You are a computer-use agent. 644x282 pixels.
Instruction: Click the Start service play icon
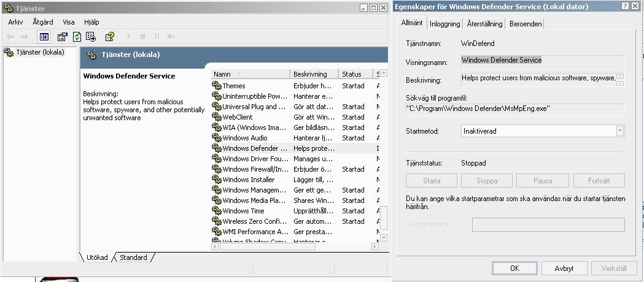tap(129, 37)
